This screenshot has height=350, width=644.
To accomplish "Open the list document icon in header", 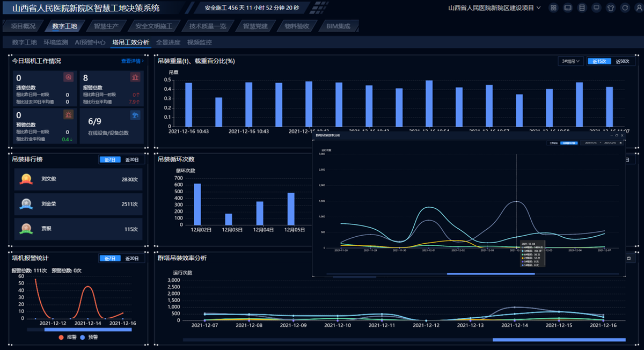I will [582, 8].
